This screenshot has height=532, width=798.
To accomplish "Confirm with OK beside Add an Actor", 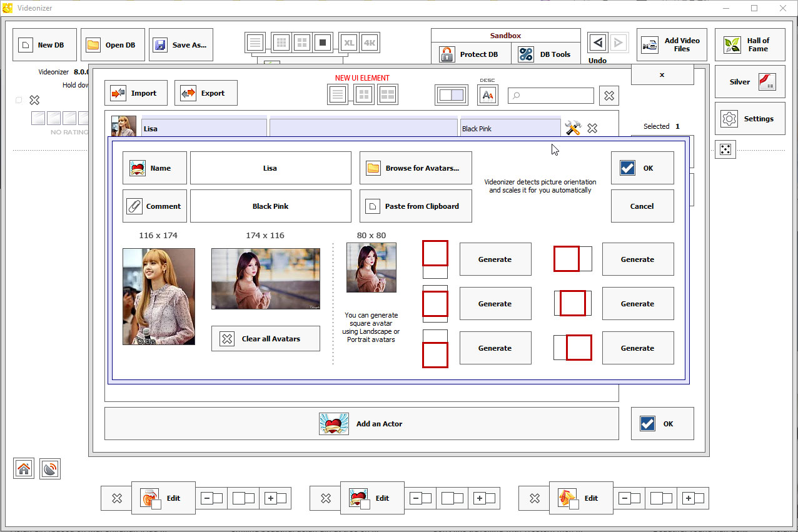I will click(x=662, y=424).
